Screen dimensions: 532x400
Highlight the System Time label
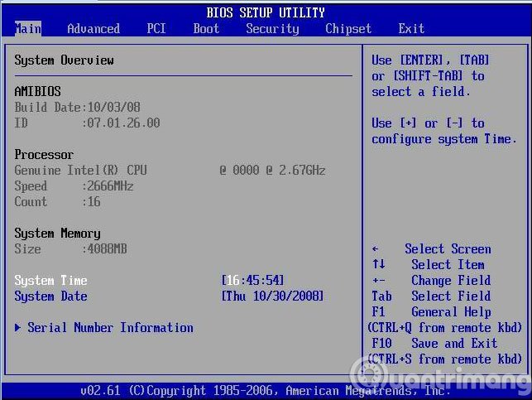(50, 281)
